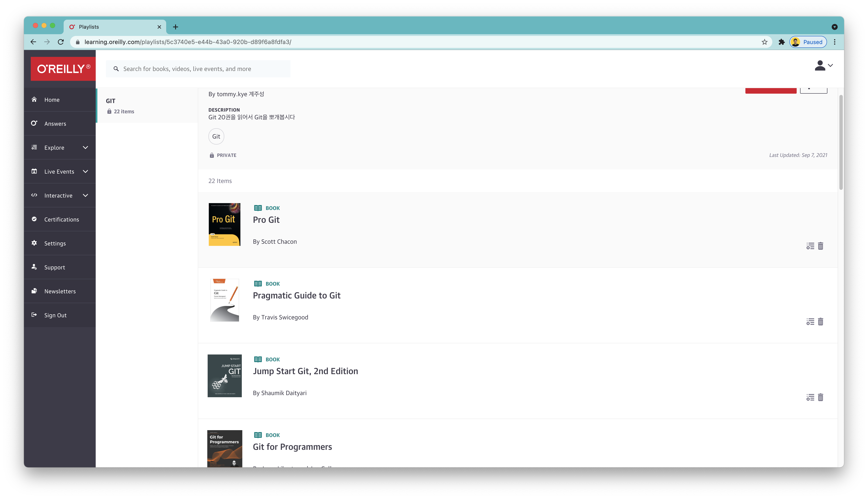Select the Playlists browser tab
This screenshot has width=868, height=499.
(115, 27)
